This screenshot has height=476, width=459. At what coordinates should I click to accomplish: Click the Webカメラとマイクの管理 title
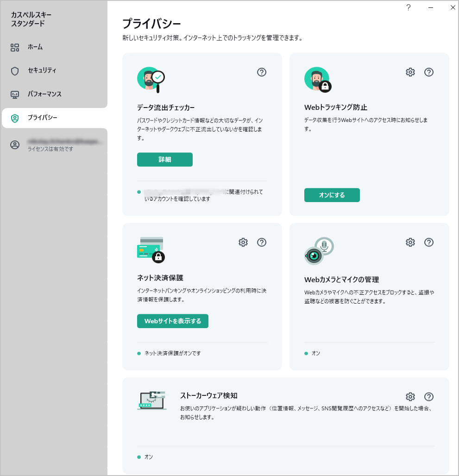coord(342,279)
